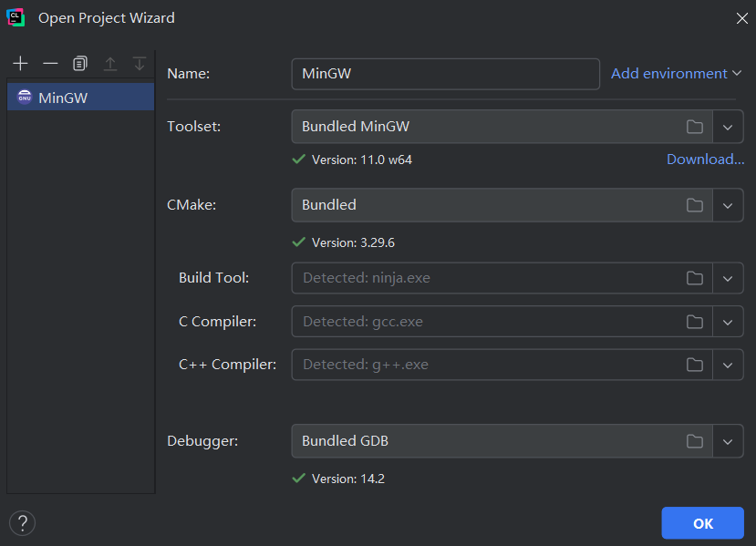Expand the Build Tool dropdown
756x546 pixels.
pyautogui.click(x=728, y=278)
